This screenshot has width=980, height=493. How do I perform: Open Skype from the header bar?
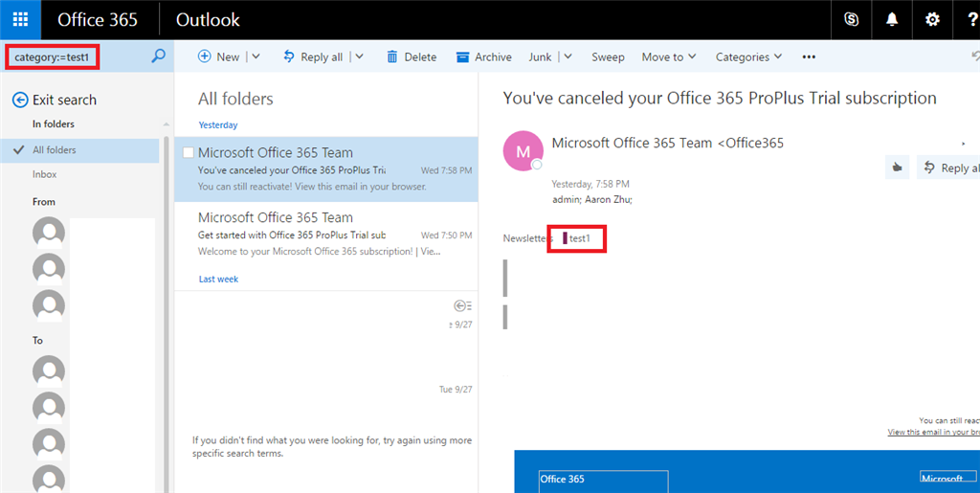pos(851,19)
